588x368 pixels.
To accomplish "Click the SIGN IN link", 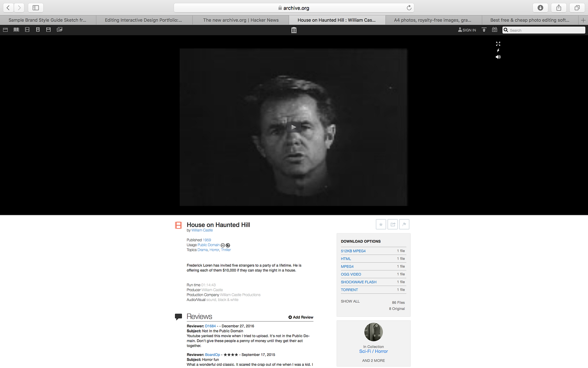I will click(x=467, y=30).
